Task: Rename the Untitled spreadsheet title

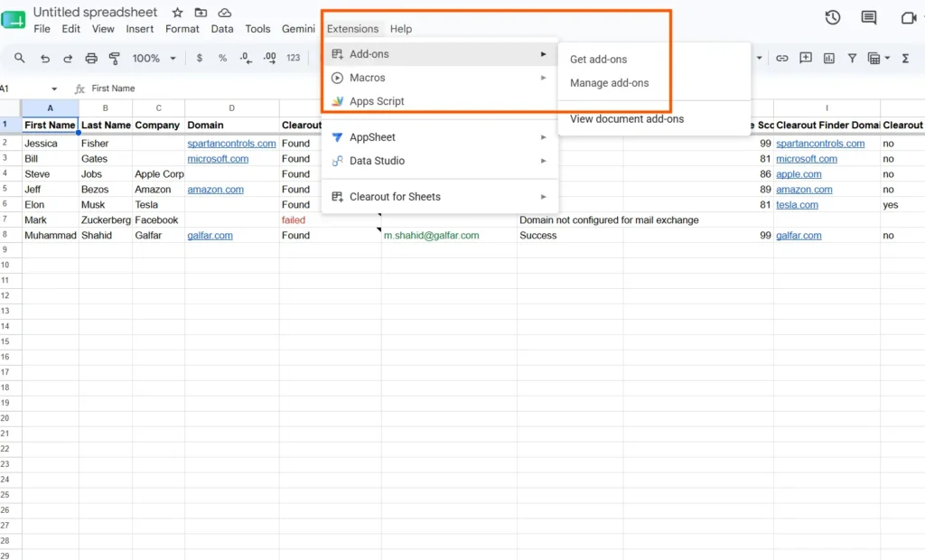Action: (95, 13)
